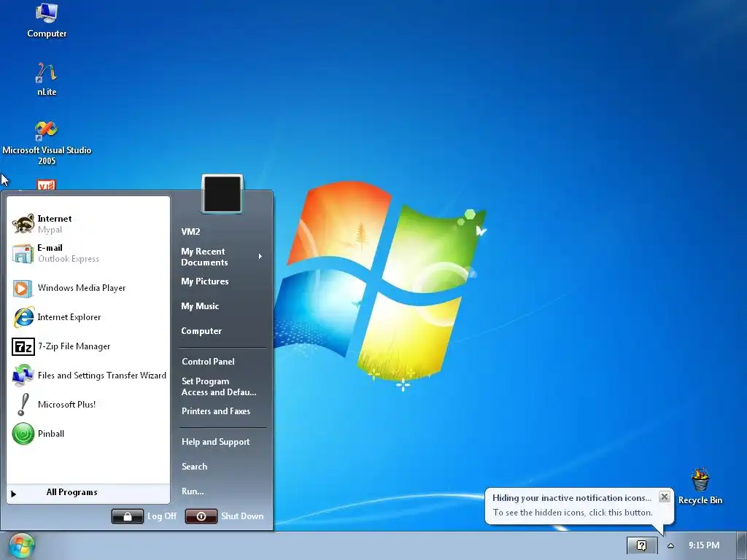Click the Pinball label in Start menu
Image resolution: width=747 pixels, height=560 pixels.
tap(51, 434)
